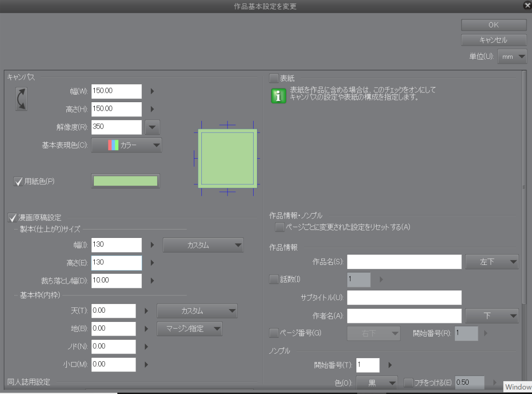The height and width of the screenshot is (394, 532).
Task: Enable the ページ番号(G) checkbox
Action: pos(274,333)
